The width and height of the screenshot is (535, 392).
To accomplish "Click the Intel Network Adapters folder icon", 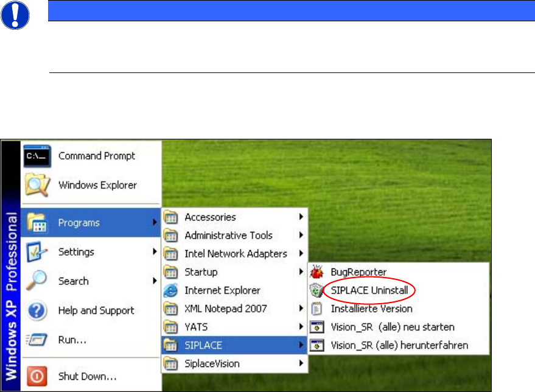I will [170, 254].
